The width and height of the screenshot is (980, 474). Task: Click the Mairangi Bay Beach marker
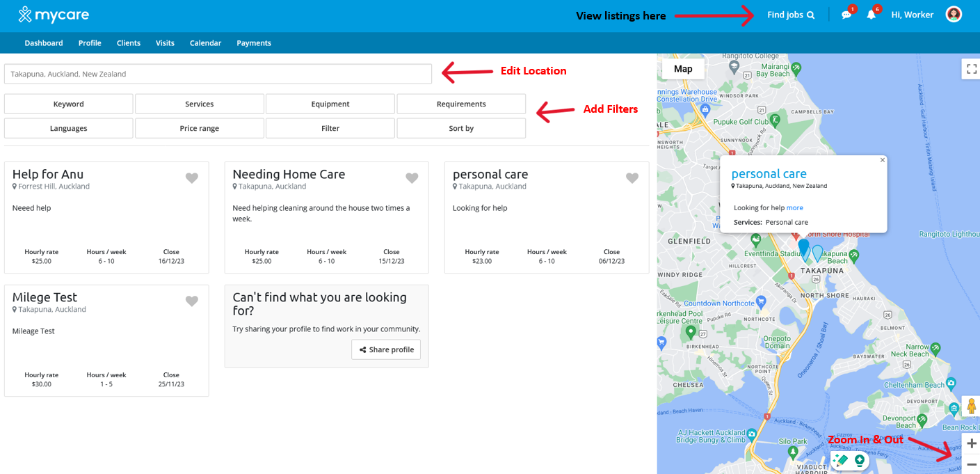[797, 68]
